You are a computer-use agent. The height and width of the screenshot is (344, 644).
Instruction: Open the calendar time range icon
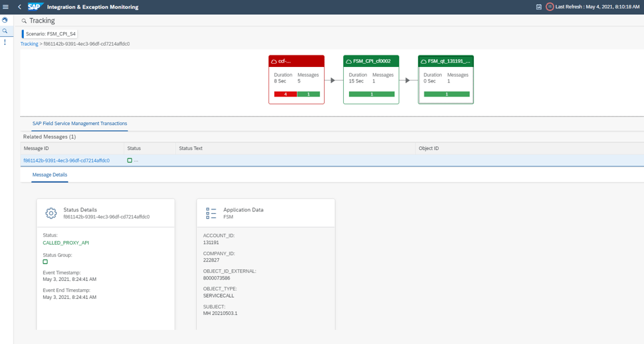(x=538, y=7)
